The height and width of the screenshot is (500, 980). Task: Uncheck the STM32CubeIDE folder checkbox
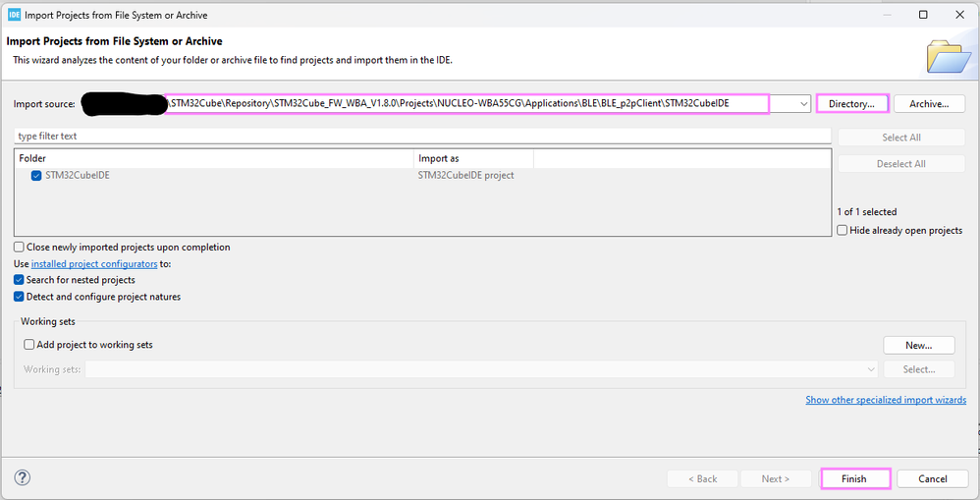point(36,176)
